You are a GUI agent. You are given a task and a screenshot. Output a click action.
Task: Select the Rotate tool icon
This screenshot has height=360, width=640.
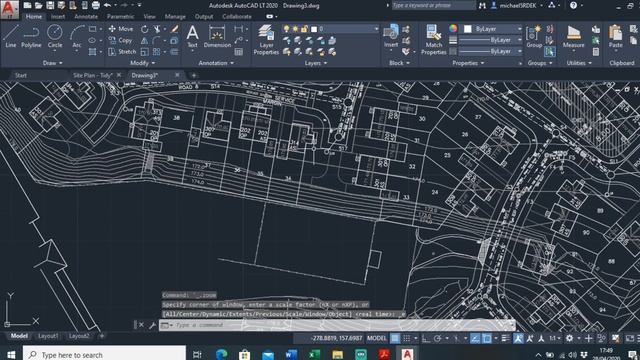(x=144, y=29)
